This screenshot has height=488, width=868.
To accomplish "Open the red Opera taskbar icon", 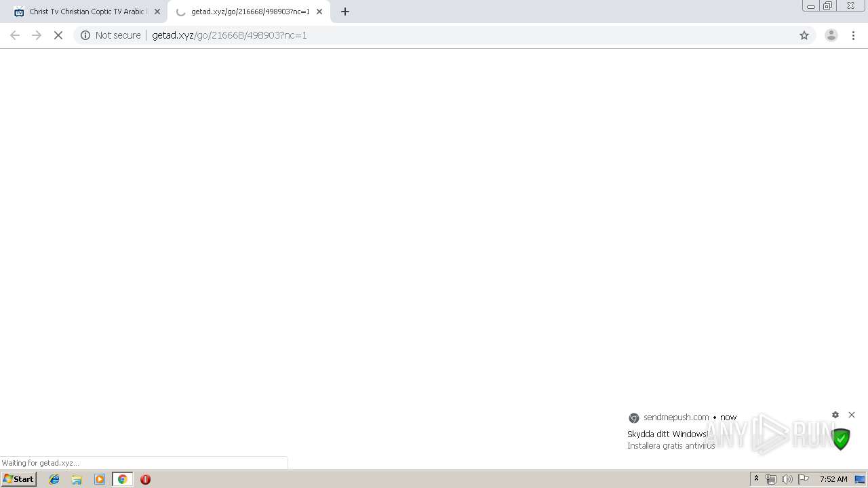I will [x=145, y=479].
